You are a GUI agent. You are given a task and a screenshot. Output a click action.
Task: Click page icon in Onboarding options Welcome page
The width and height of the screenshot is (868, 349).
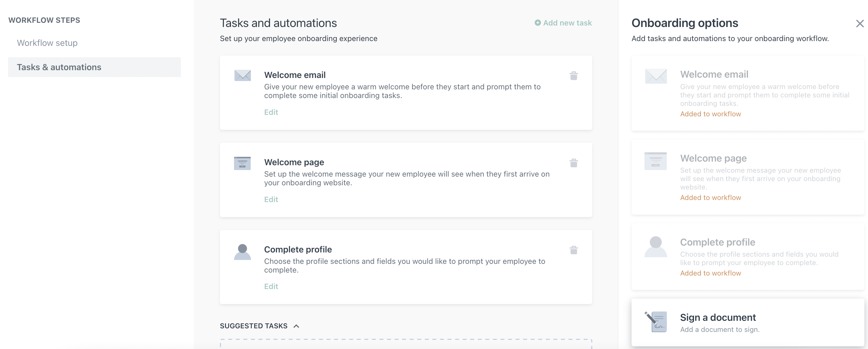click(x=655, y=161)
